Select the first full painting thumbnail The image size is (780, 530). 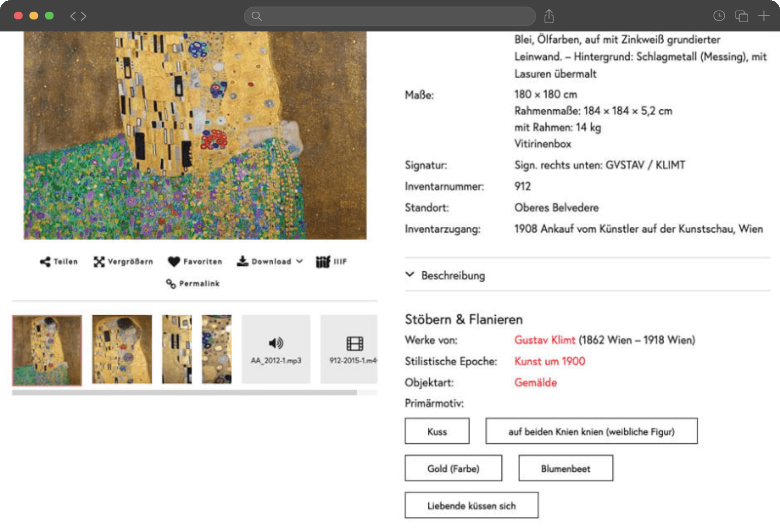point(47,350)
